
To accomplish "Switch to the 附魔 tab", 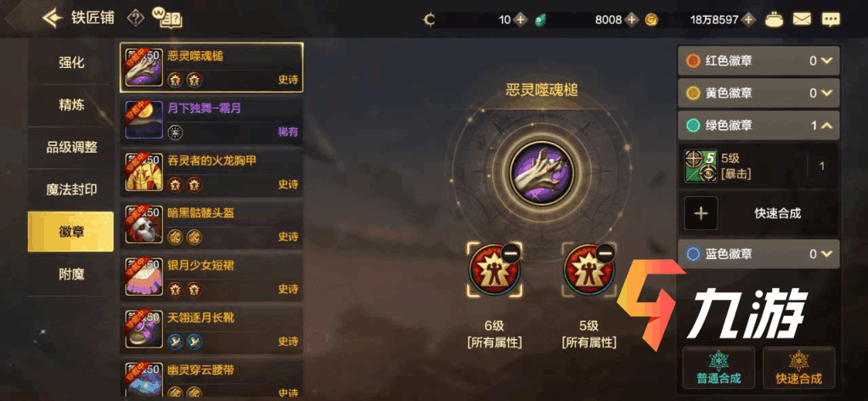I will (x=70, y=274).
